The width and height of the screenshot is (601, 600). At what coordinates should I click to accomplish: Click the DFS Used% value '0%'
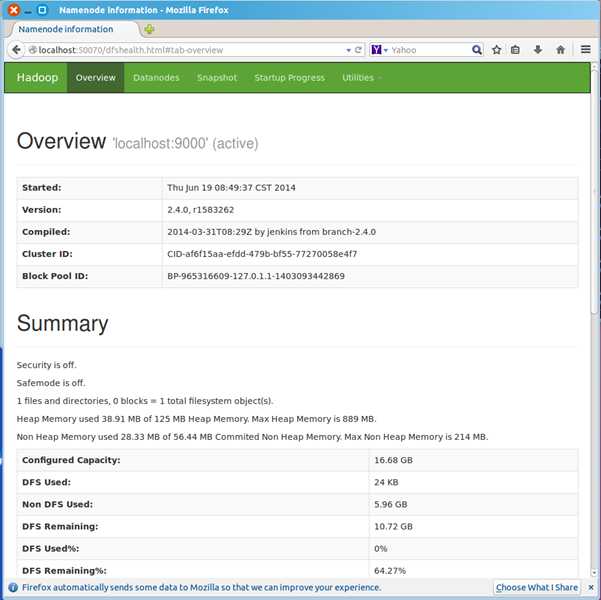pyautogui.click(x=380, y=549)
